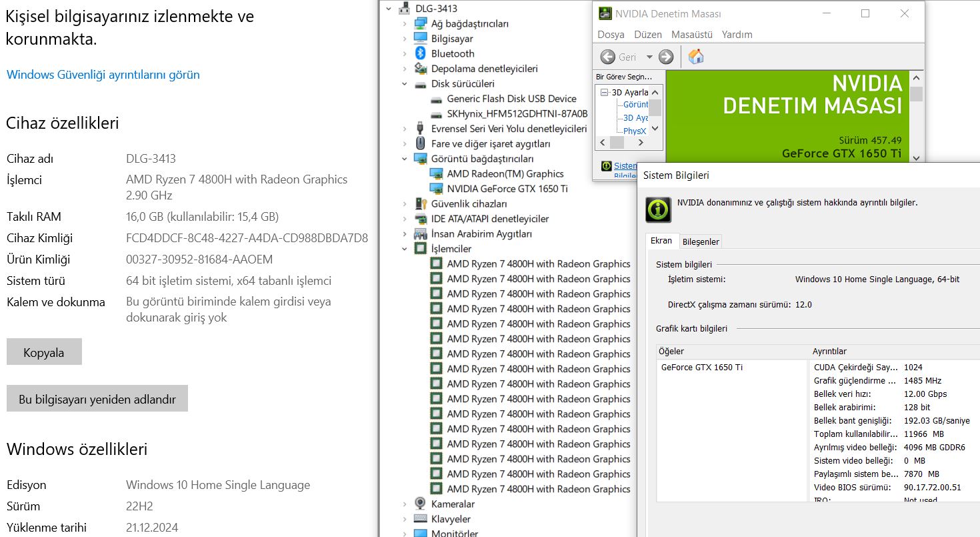Click the Depolama denetleyicileri icon
The height and width of the screenshot is (537, 980).
[x=420, y=69]
